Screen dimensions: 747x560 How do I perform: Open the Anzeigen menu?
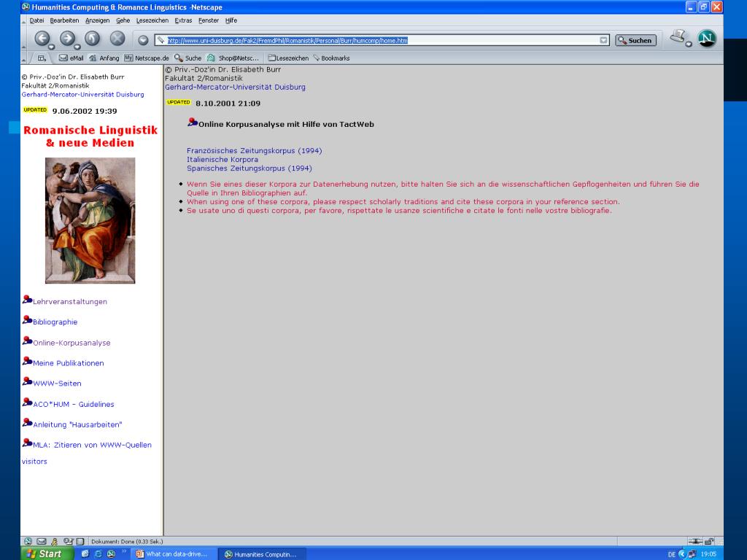coord(97,20)
